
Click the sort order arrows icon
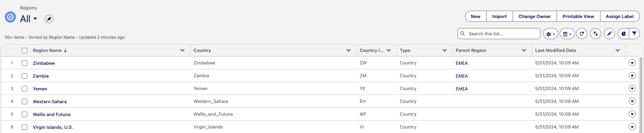pyautogui.click(x=596, y=34)
